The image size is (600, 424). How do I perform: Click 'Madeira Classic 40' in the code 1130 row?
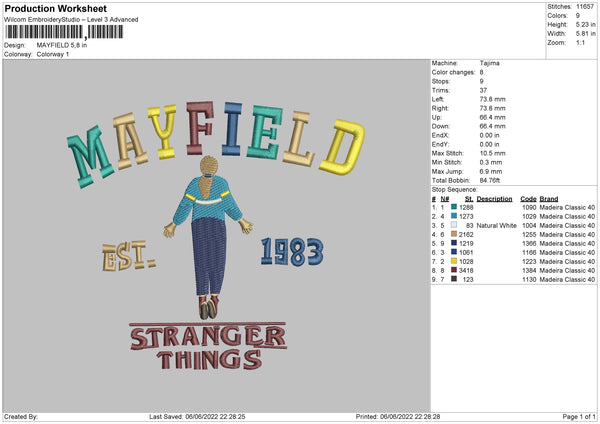click(x=567, y=280)
